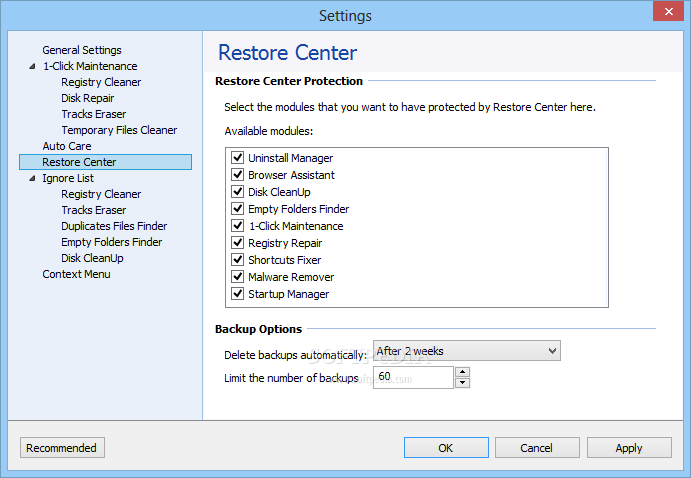691x478 pixels.
Task: Toggle the Disk CleanUp module checkbox
Action: pyautogui.click(x=238, y=192)
